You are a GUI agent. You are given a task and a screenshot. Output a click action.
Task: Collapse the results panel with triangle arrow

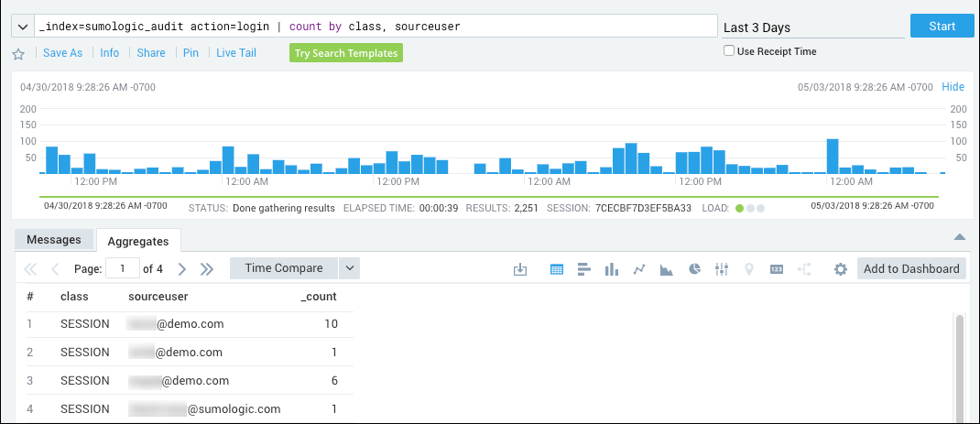[960, 237]
